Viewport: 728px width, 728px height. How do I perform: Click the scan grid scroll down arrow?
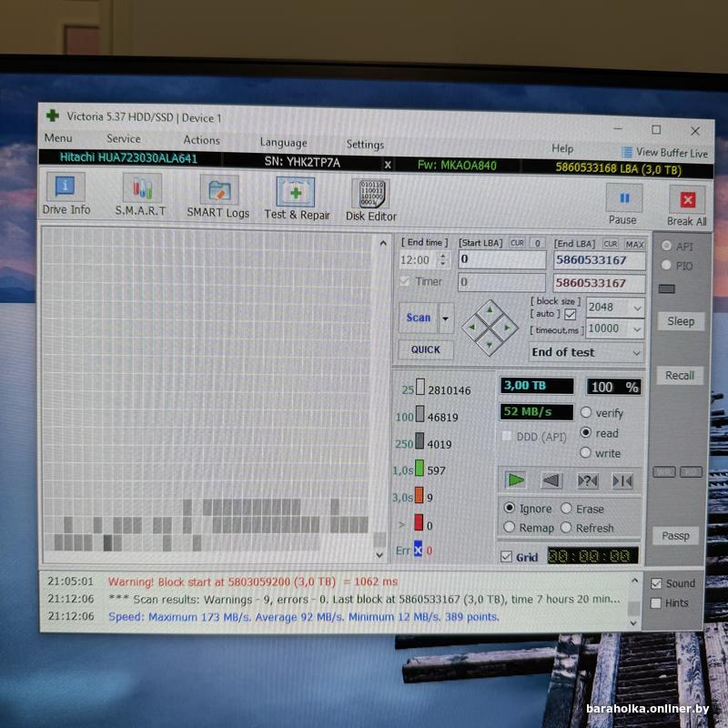pos(379,555)
